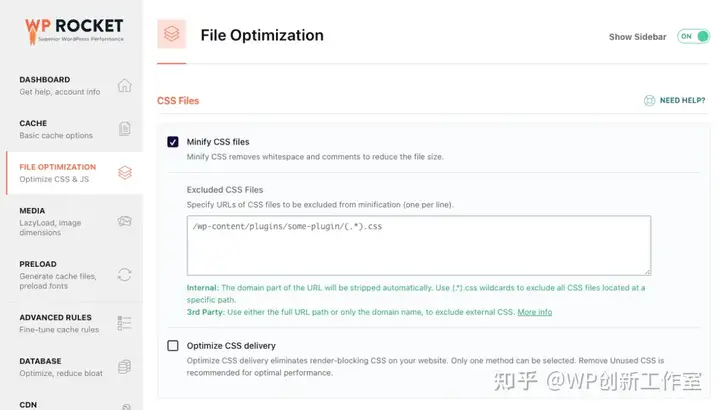The height and width of the screenshot is (410, 720).
Task: Click the NEED HELP? link
Action: (x=682, y=101)
